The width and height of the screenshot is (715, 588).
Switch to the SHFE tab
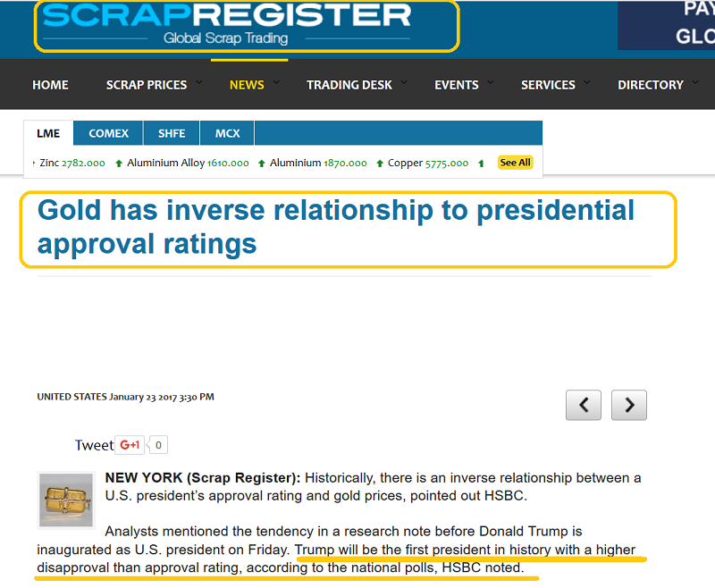[172, 133]
